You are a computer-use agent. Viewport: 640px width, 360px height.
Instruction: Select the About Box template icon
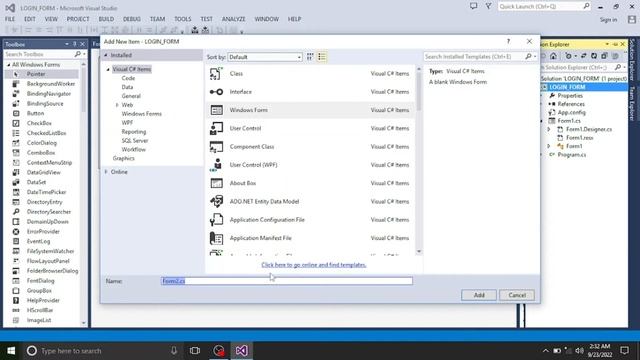point(216,183)
